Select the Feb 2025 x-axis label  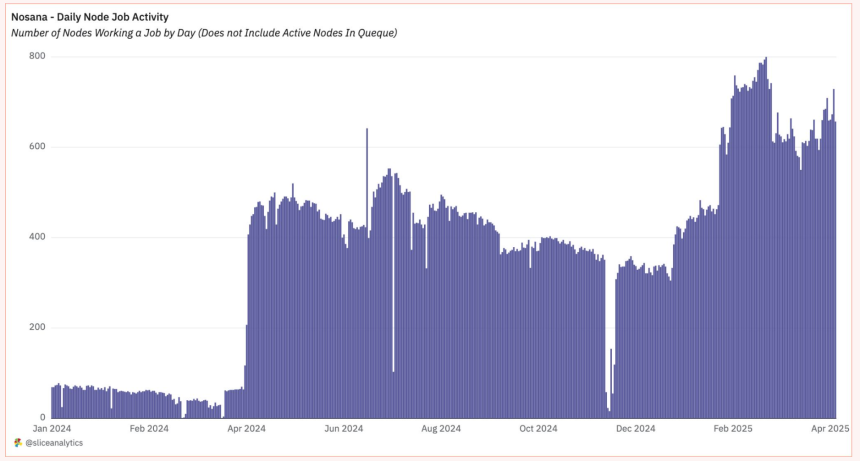pos(734,428)
